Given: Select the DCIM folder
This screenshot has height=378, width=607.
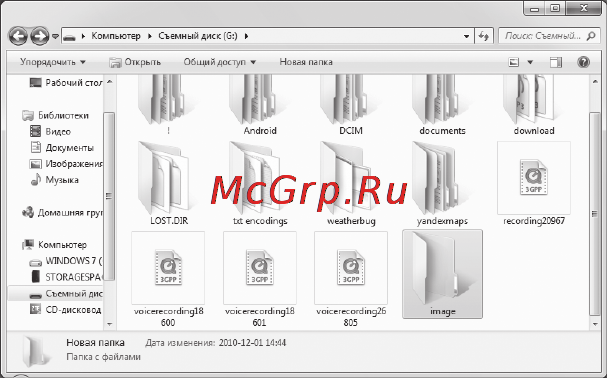Looking at the screenshot, I should pyautogui.click(x=351, y=105).
